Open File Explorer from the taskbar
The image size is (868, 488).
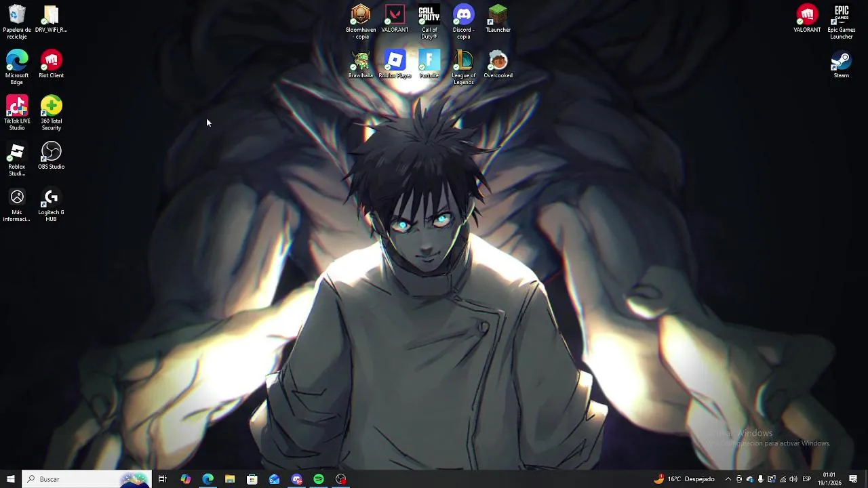tap(230, 479)
